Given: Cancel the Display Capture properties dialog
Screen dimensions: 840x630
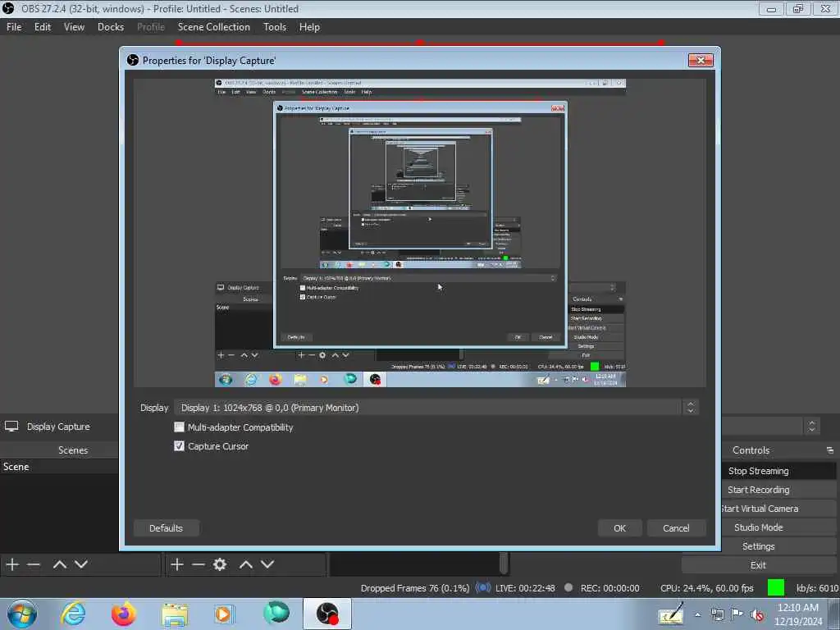Looking at the screenshot, I should click(676, 527).
